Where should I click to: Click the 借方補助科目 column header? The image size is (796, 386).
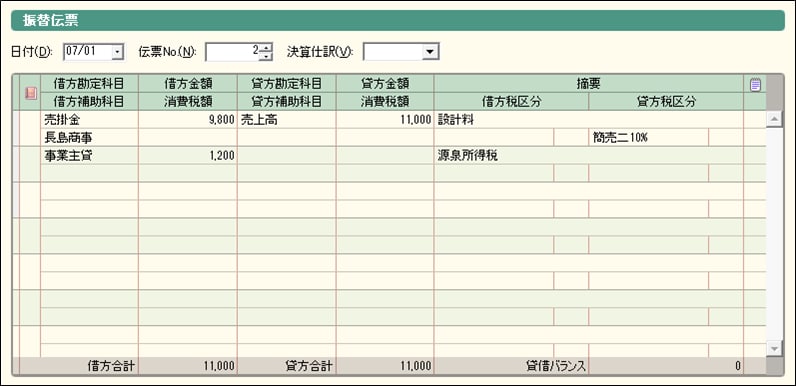[x=89, y=102]
